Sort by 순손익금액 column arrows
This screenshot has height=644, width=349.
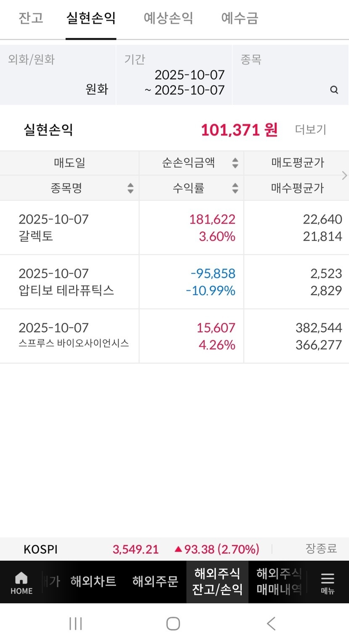click(x=235, y=163)
